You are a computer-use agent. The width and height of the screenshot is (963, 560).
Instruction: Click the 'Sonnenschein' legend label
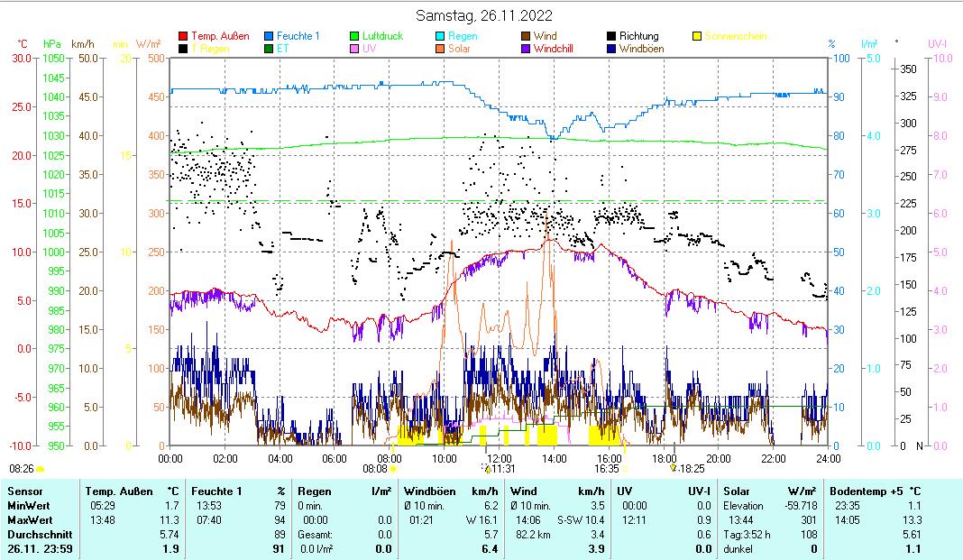tap(736, 36)
